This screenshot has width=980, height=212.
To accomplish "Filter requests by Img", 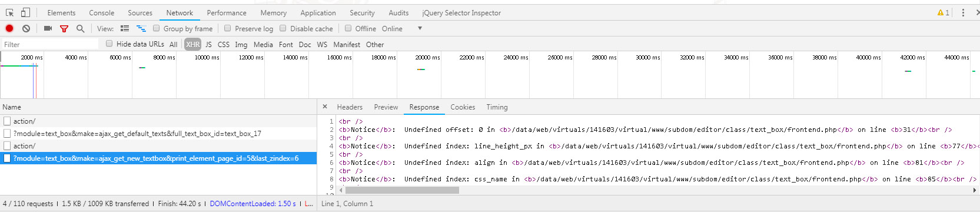I will point(241,44).
